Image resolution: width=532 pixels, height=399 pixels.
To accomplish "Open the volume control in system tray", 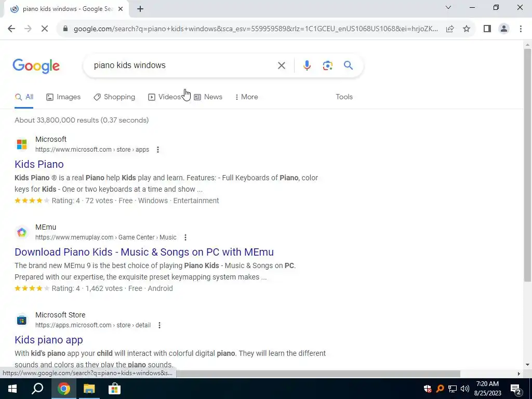I will point(465,389).
